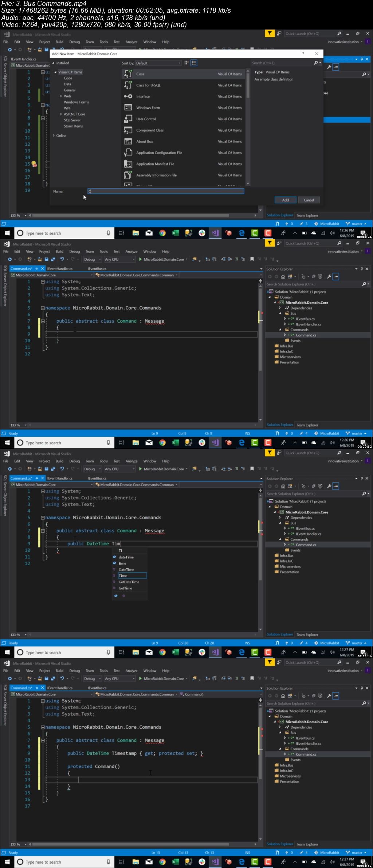The image size is (373, 868).
Task: Click the Name input field in dialog
Action: (x=166, y=191)
